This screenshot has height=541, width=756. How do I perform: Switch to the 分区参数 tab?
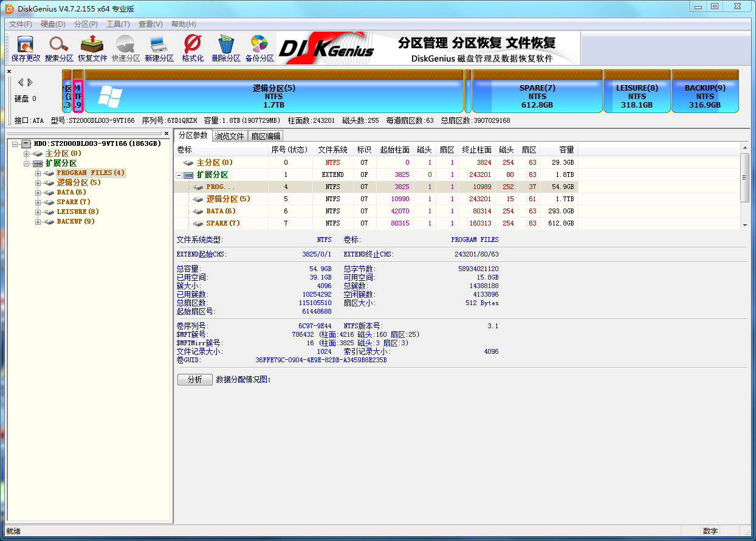pos(193,136)
